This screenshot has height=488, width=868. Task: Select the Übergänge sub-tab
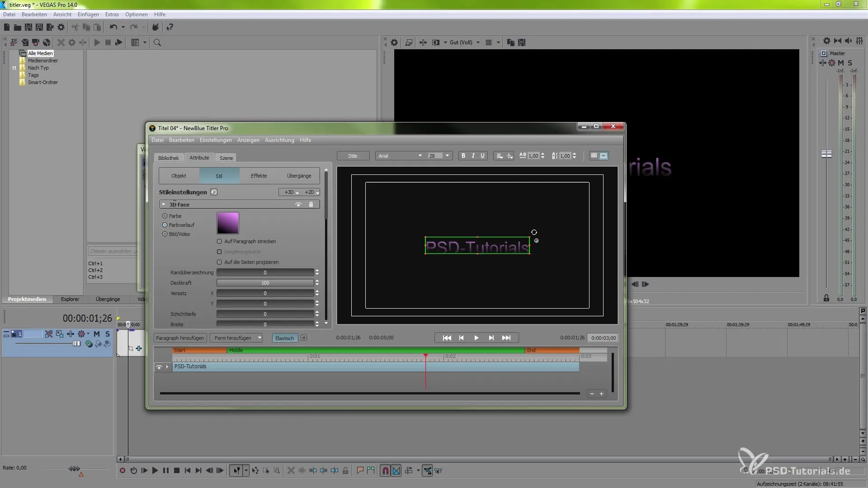pos(299,176)
